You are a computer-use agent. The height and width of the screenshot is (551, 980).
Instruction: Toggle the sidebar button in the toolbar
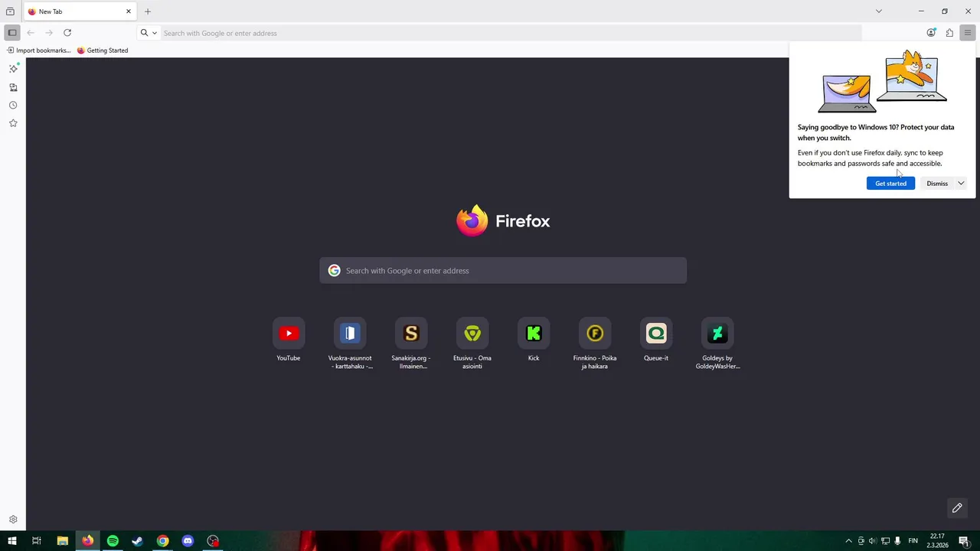12,33
